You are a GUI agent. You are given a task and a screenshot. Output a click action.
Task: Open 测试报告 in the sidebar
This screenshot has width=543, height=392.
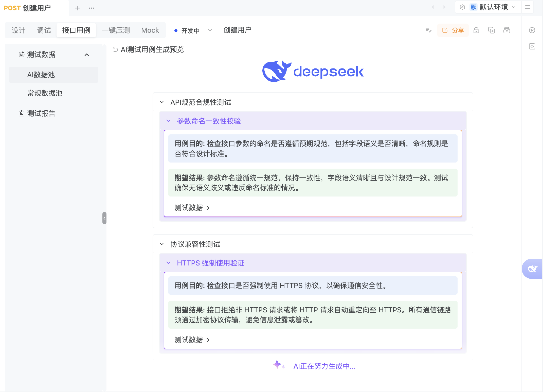[53, 113]
